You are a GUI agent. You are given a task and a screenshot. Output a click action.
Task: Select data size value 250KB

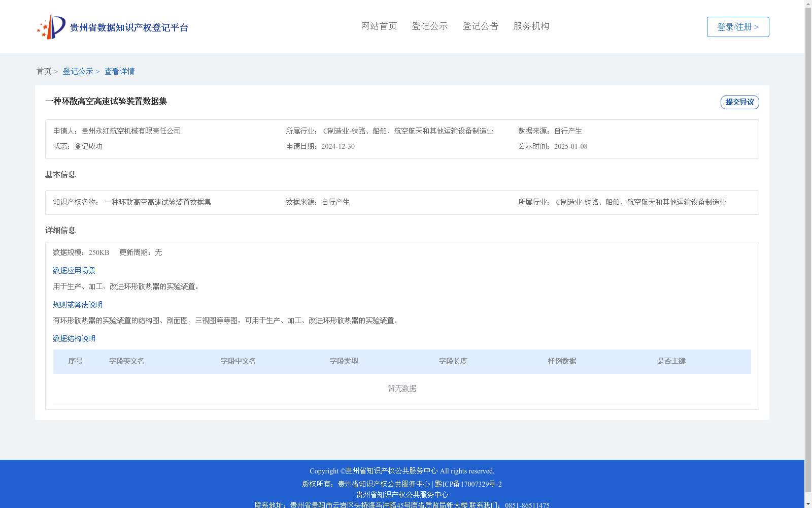[x=99, y=252]
